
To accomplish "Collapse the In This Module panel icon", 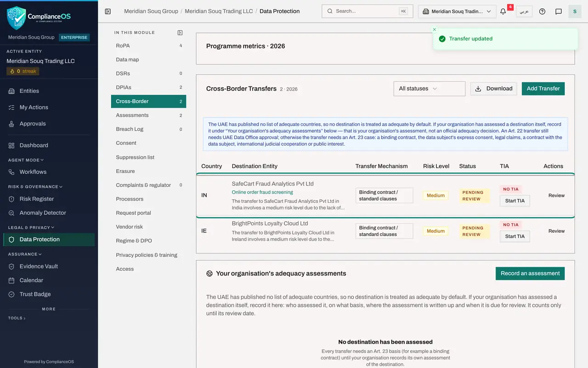I will tap(180, 33).
